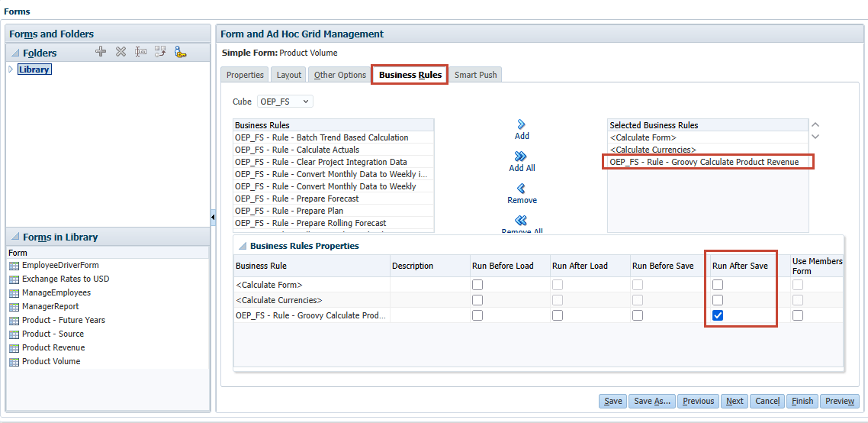Toggle Run Before Load for Calculate Form
The image size is (868, 423).
coord(477,285)
